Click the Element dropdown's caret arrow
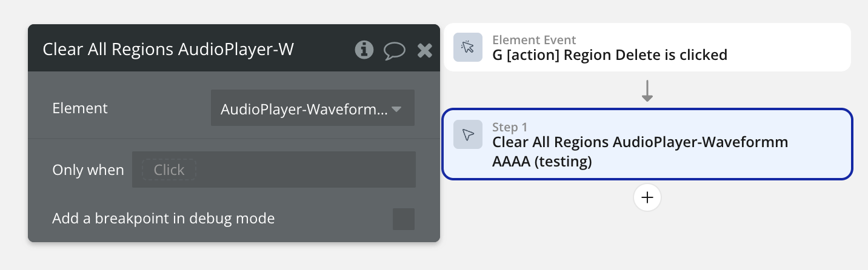This screenshot has height=270, width=868. (x=396, y=109)
